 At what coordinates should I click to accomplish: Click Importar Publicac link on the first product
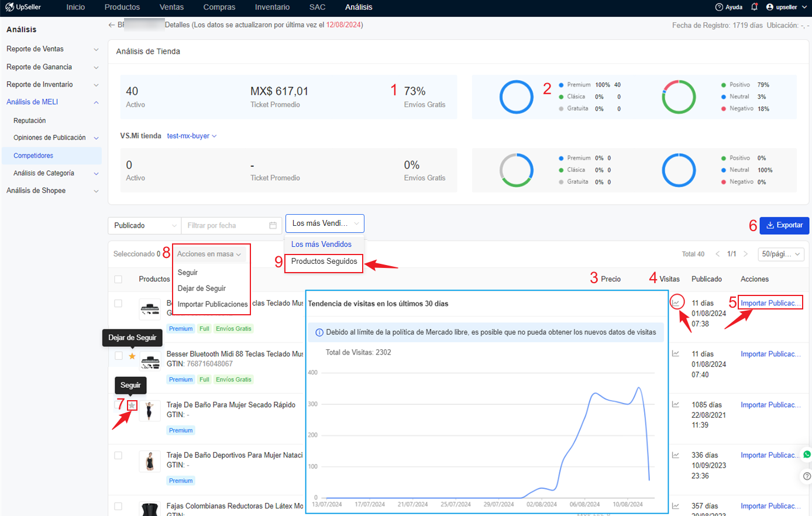(769, 302)
